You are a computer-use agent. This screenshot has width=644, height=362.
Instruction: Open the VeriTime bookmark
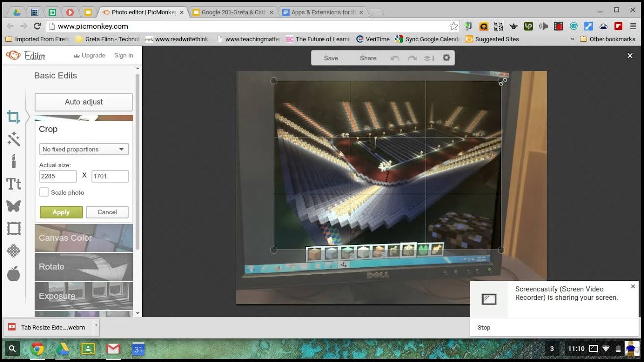pos(373,39)
